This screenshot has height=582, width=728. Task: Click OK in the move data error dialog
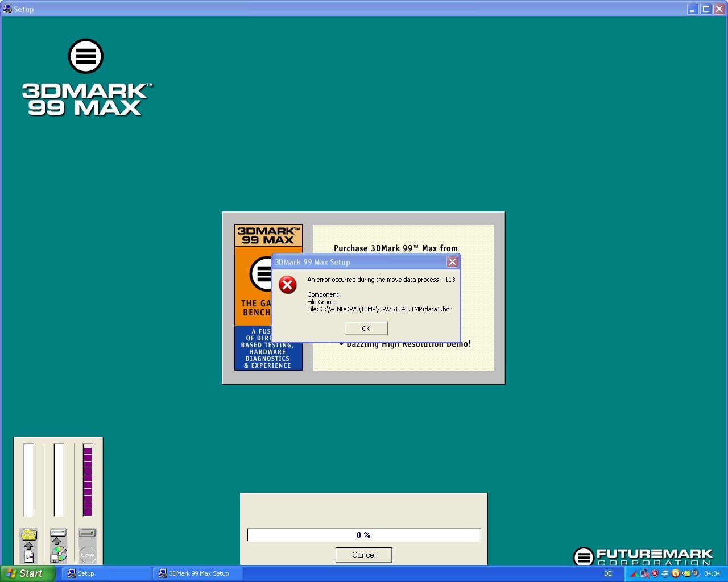pyautogui.click(x=366, y=329)
